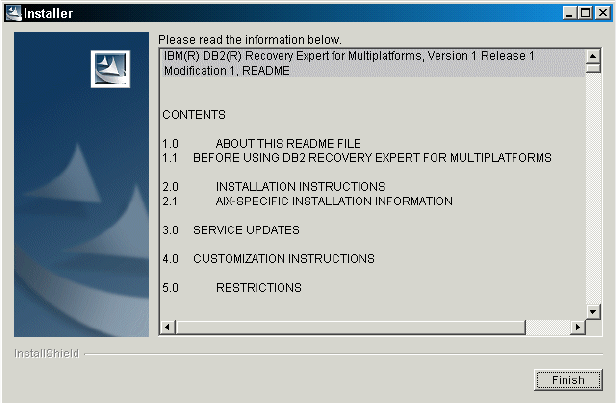Image resolution: width=616 pixels, height=403 pixels.
Task: Select the README title line text
Action: [x=349, y=63]
